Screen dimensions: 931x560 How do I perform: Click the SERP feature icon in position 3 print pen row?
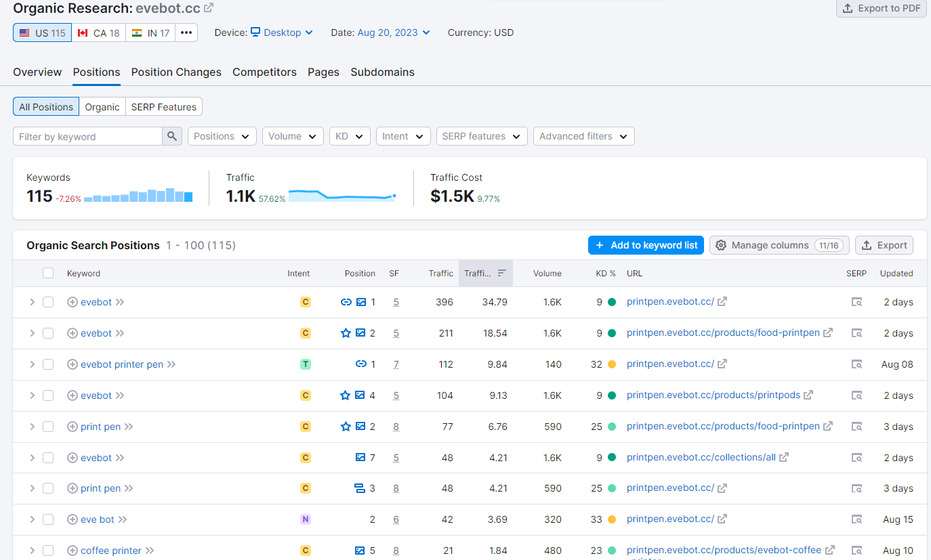(360, 488)
